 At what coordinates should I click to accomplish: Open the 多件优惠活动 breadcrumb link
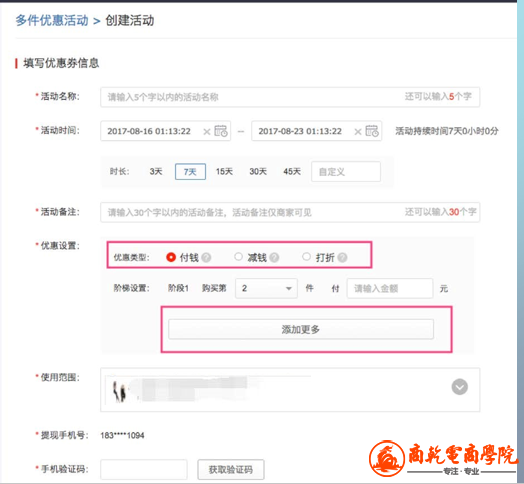[52, 21]
